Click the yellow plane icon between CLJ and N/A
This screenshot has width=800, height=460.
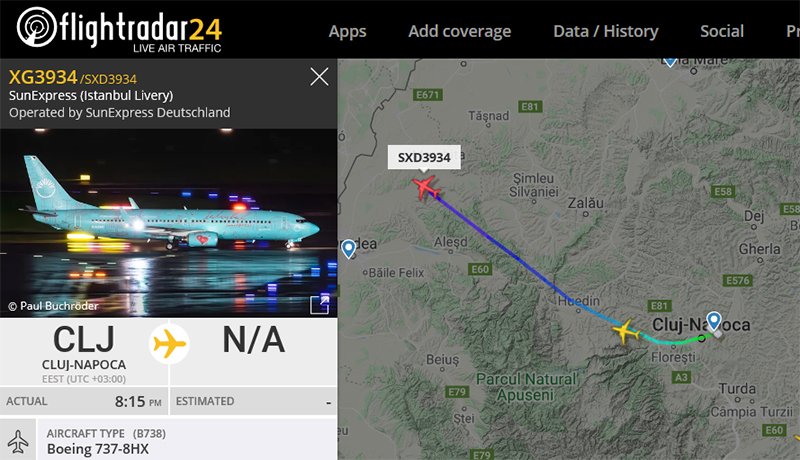click(169, 344)
